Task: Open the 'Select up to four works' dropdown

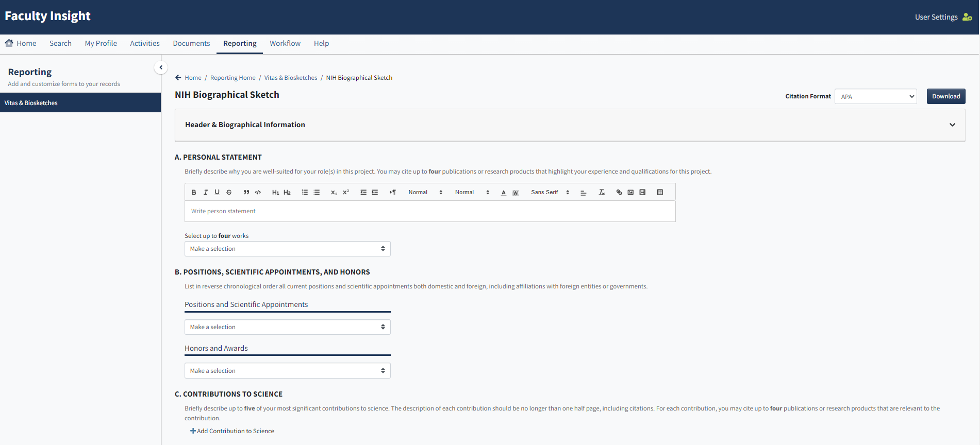Action: click(288, 249)
